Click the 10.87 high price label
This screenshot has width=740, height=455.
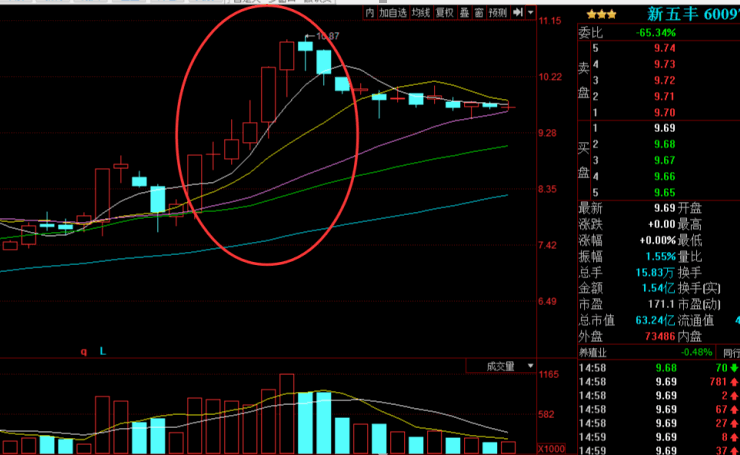[x=327, y=37]
